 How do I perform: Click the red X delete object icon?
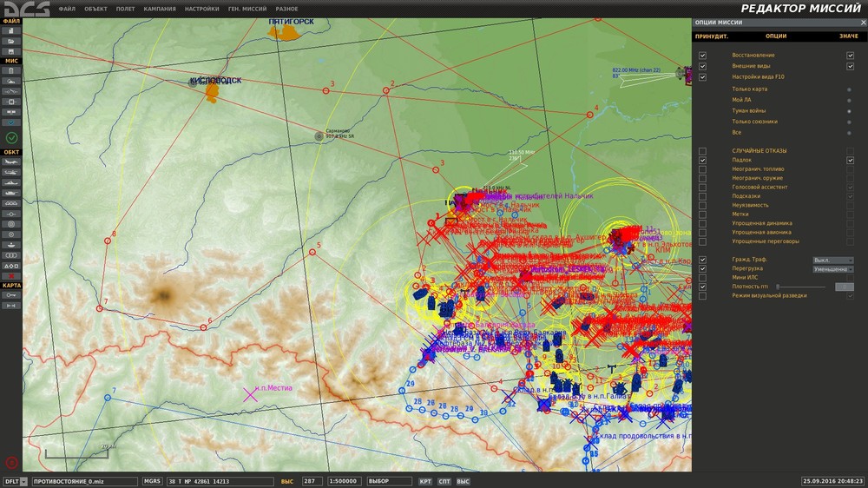point(11,275)
